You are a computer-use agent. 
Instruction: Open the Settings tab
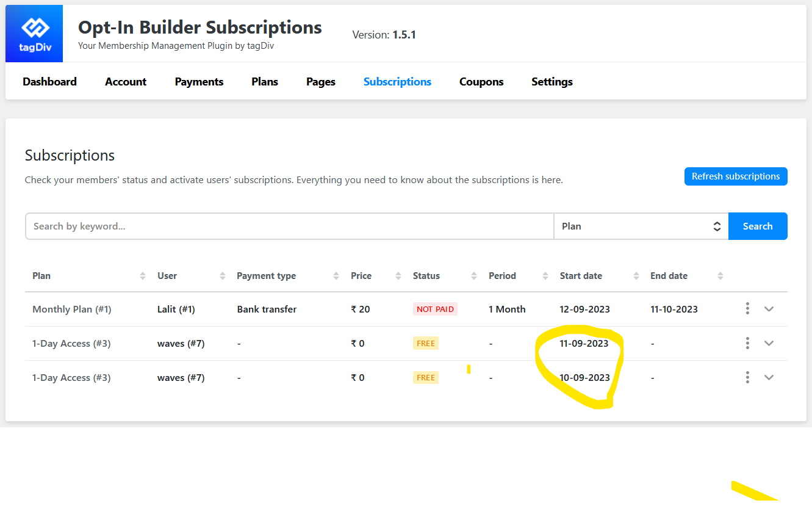coord(552,82)
